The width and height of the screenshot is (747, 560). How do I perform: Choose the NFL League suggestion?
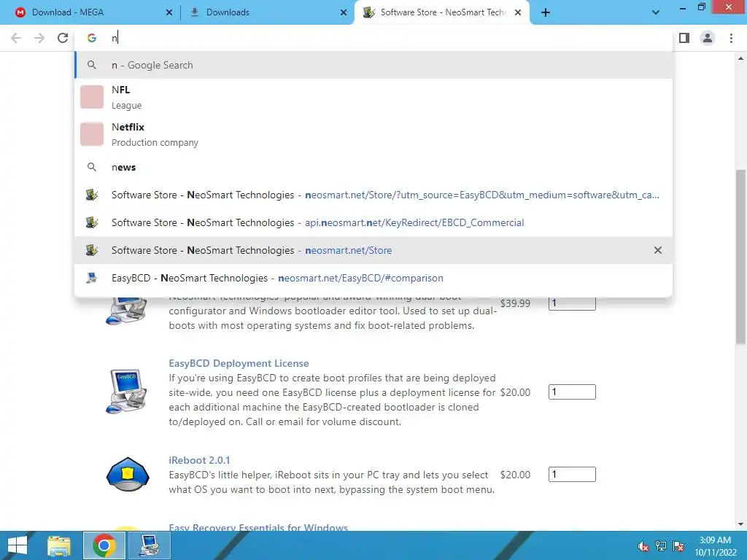[x=373, y=97]
